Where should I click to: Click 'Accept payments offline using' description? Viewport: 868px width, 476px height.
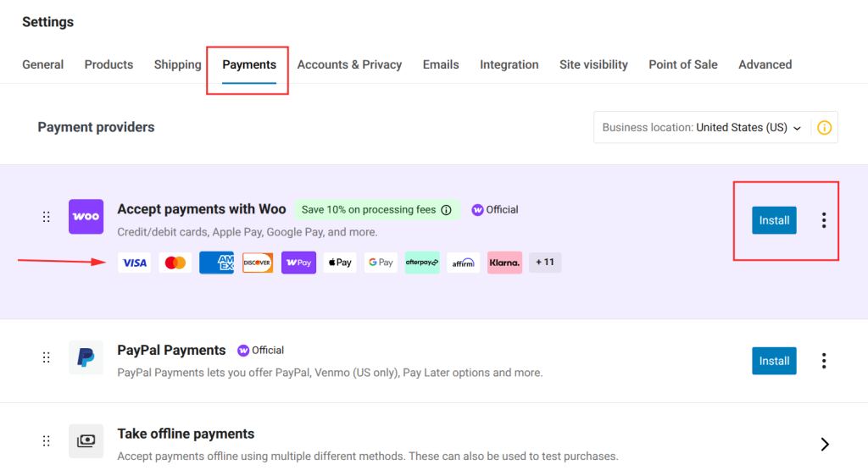coord(368,457)
